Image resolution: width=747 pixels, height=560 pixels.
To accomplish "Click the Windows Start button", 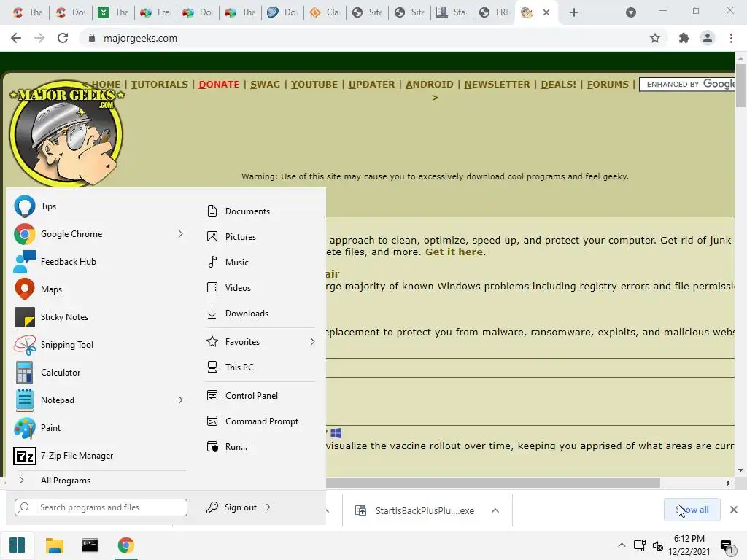I will [x=18, y=545].
